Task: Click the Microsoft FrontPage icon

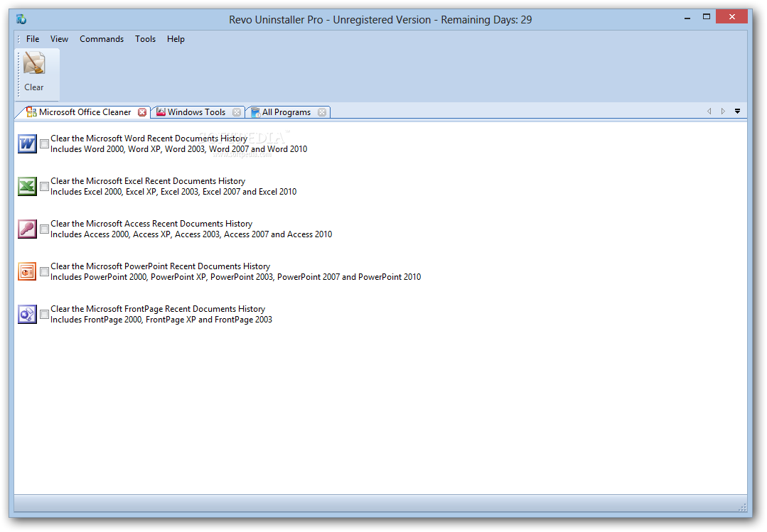Action: pyautogui.click(x=28, y=314)
